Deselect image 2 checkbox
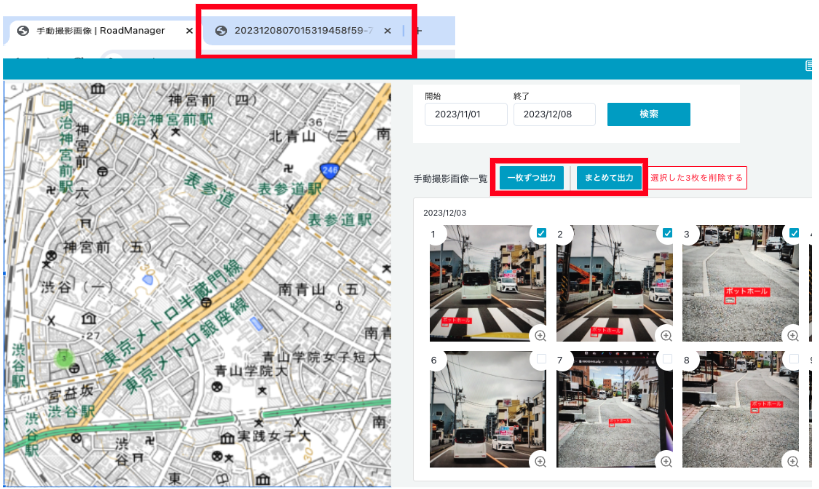 pyautogui.click(x=667, y=233)
